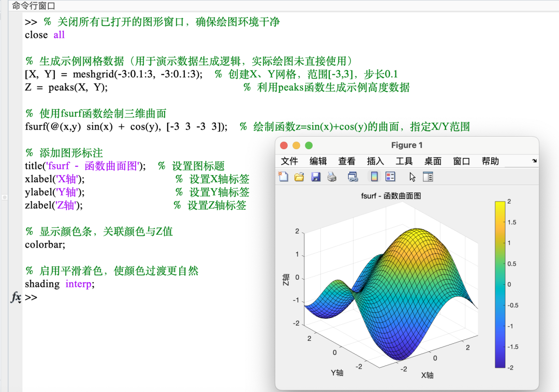Image resolution: width=559 pixels, height=392 pixels.
Task: Open the 编辑 menu in Figure 1
Action: (318, 161)
